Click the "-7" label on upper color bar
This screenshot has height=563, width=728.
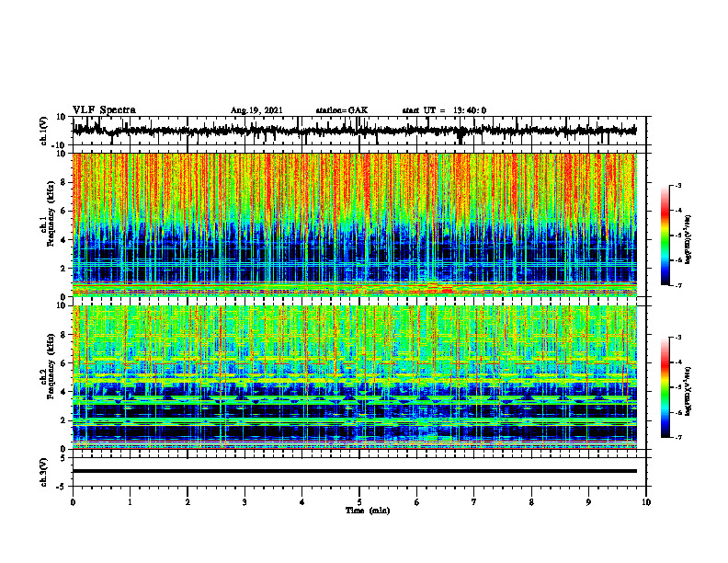tap(677, 285)
